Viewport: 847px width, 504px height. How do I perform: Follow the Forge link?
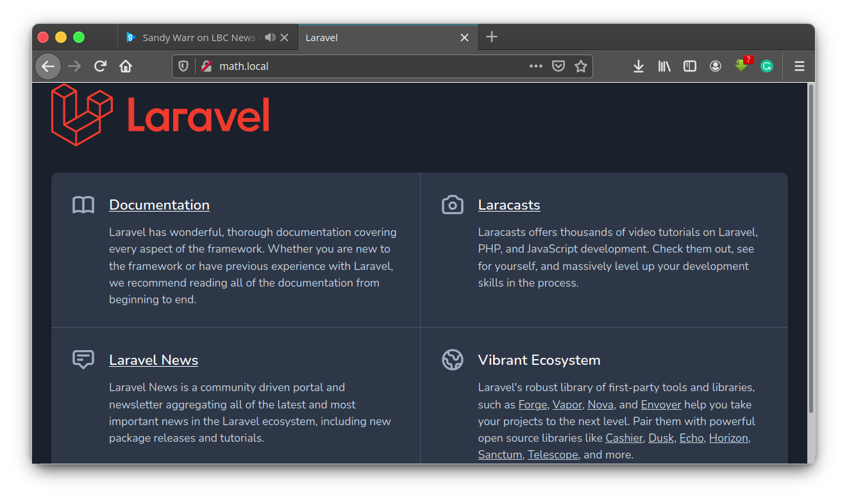(x=533, y=405)
